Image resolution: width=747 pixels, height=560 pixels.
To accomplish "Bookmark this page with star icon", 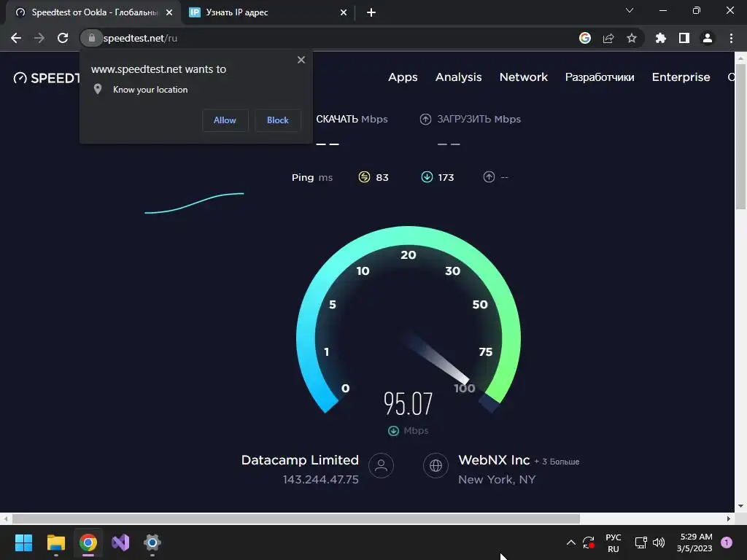I will (x=631, y=38).
